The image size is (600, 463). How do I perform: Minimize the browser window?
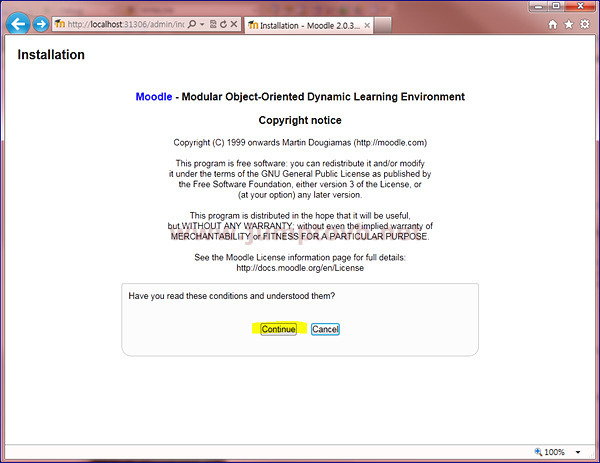point(539,6)
